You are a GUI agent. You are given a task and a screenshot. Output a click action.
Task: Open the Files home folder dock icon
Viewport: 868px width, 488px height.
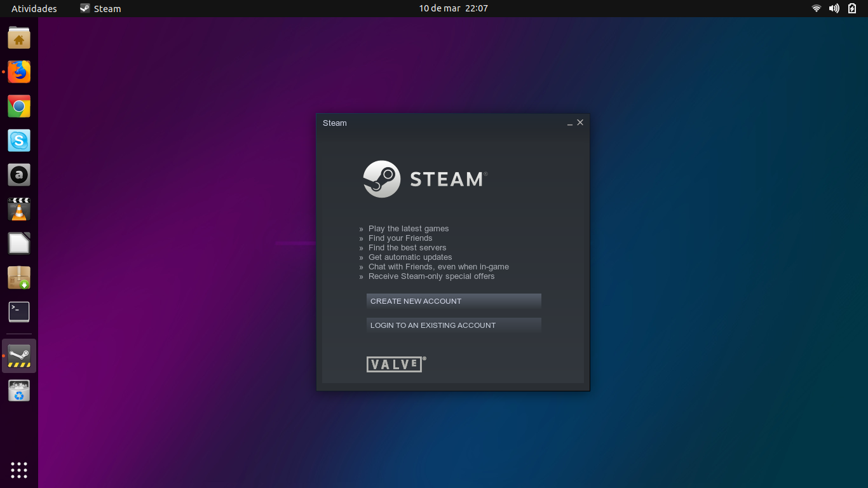coord(19,38)
